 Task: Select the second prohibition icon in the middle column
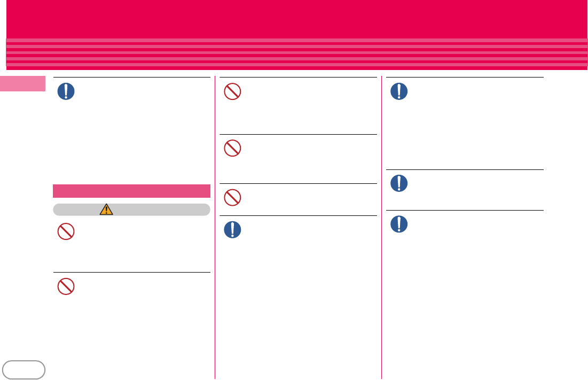pyautogui.click(x=232, y=148)
